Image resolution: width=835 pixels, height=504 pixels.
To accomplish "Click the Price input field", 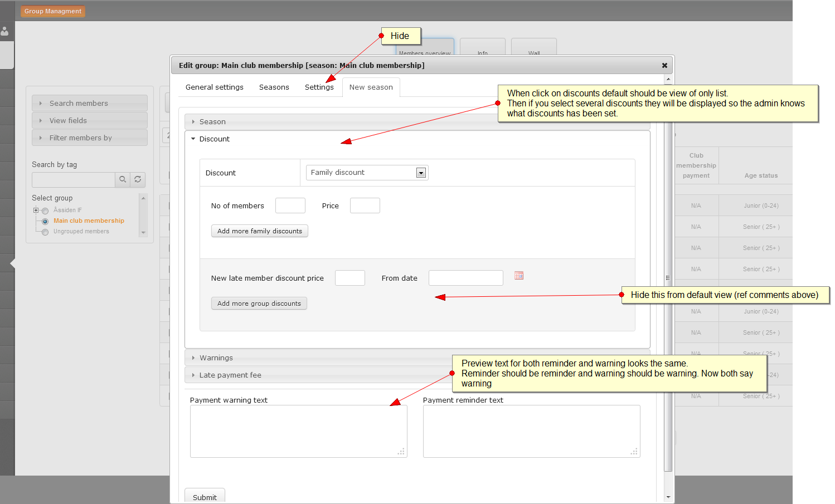I will 365,205.
